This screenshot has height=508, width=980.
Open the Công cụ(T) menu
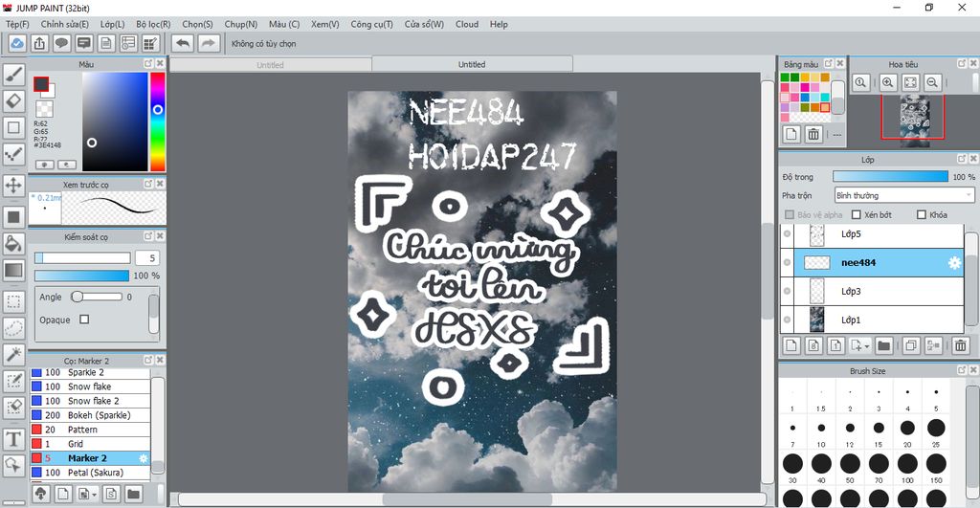[371, 24]
